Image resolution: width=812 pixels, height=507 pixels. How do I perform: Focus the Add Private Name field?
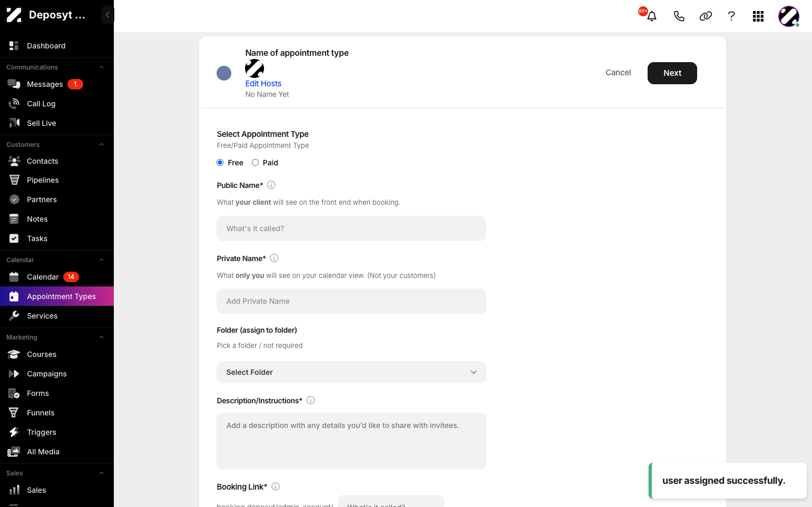pos(351,301)
